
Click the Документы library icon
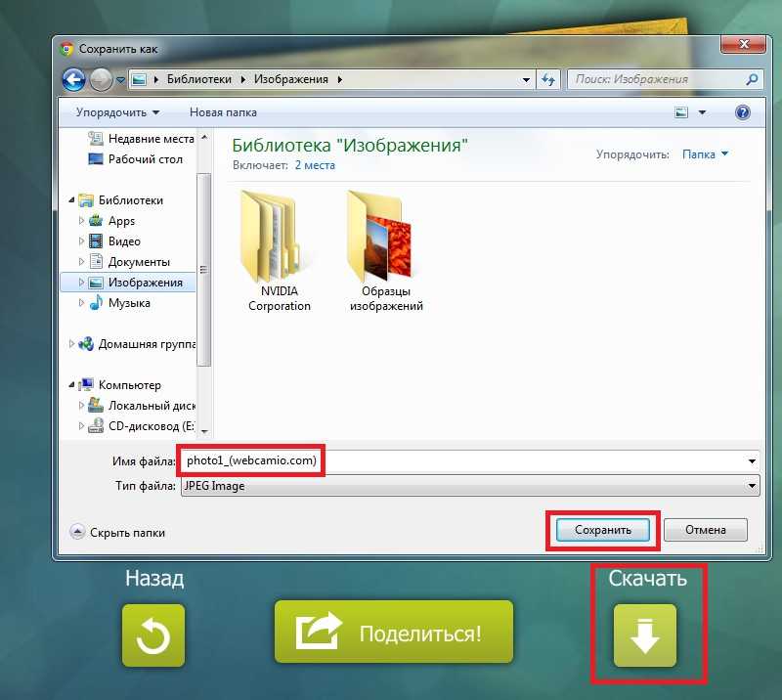[x=95, y=261]
